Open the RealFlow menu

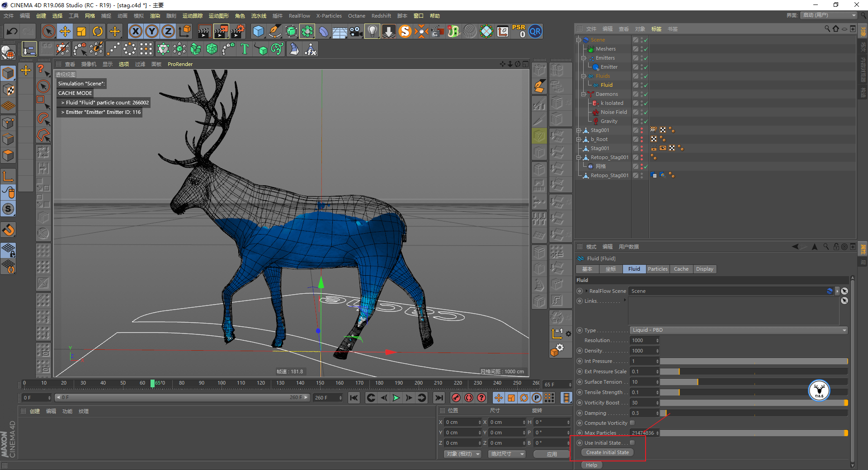(x=299, y=16)
